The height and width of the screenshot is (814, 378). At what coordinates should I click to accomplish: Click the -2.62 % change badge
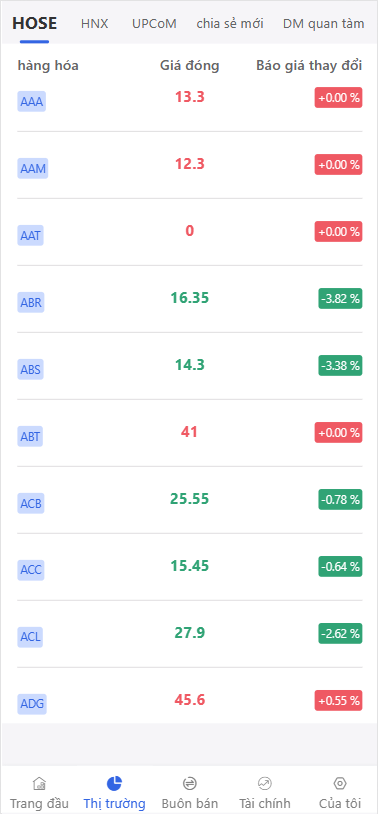[x=340, y=633]
